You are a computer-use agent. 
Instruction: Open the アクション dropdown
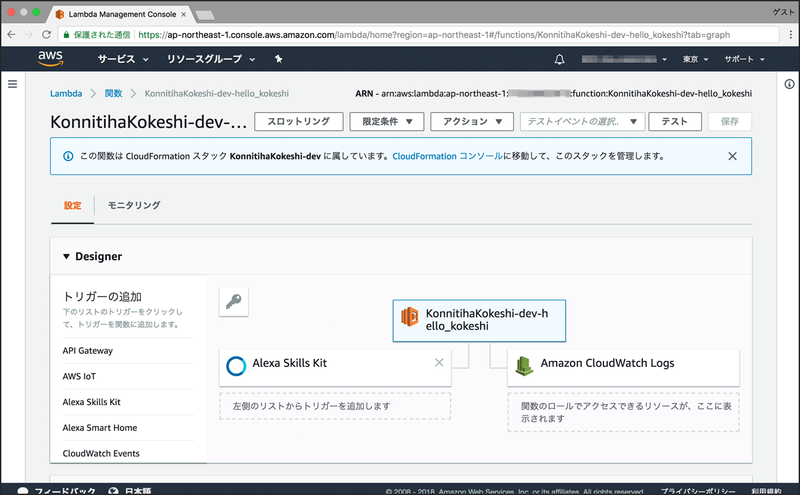(472, 121)
